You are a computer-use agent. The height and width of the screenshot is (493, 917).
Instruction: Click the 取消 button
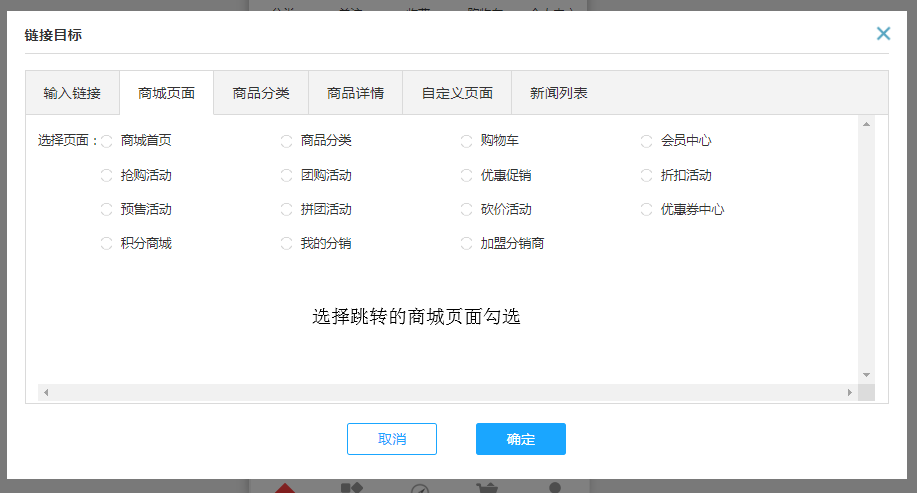392,439
